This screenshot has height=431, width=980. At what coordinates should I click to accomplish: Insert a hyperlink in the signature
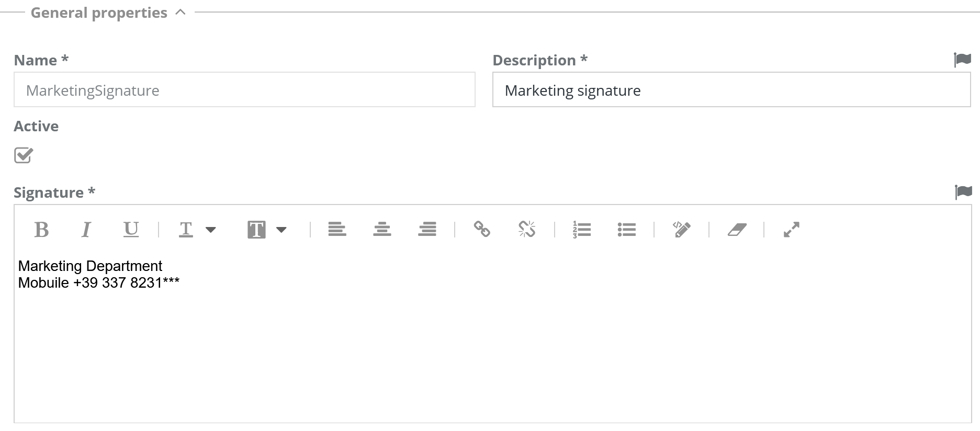point(482,229)
